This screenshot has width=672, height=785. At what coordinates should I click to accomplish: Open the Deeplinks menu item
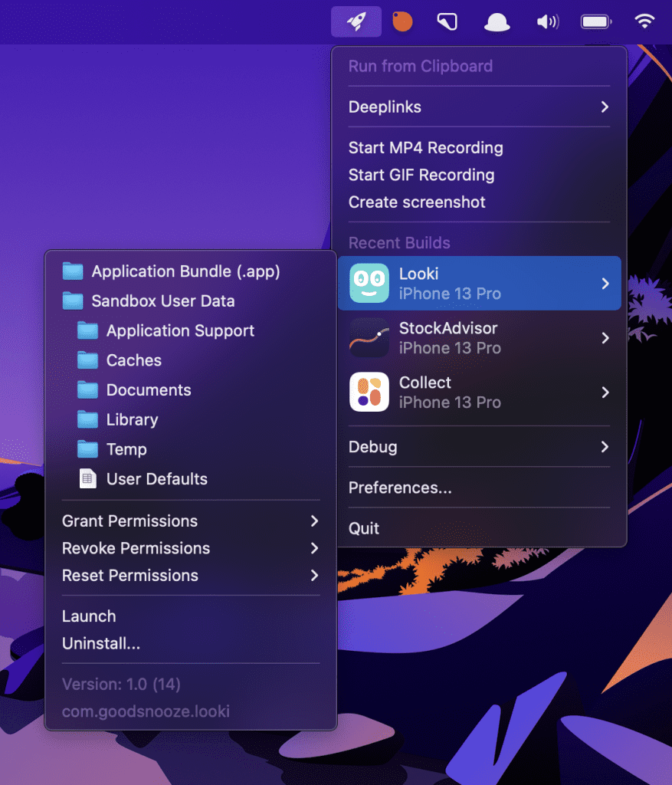(479, 107)
